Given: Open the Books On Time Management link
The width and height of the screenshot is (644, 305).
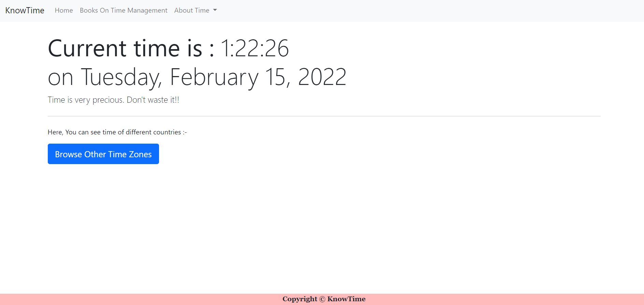Looking at the screenshot, I should click(123, 10).
